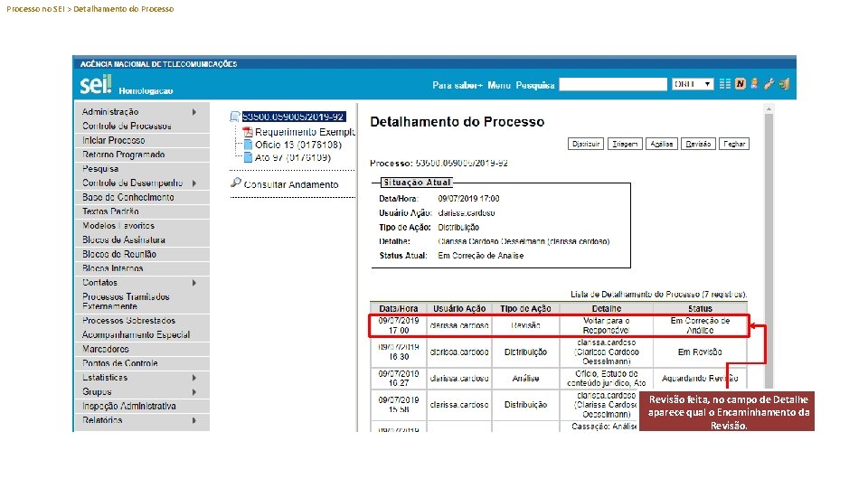Click the Data/Hora column header
Image resolution: width=868 pixels, height=488 pixels.
(x=399, y=309)
